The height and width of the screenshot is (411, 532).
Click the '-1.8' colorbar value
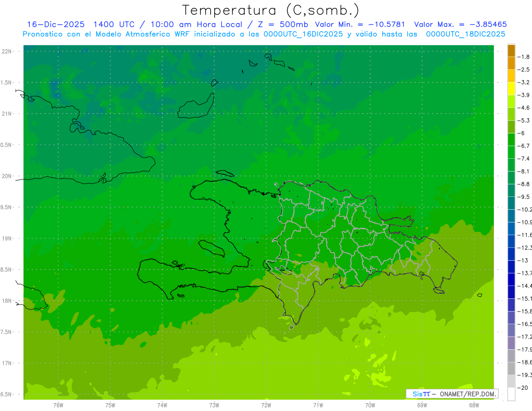[x=524, y=57]
